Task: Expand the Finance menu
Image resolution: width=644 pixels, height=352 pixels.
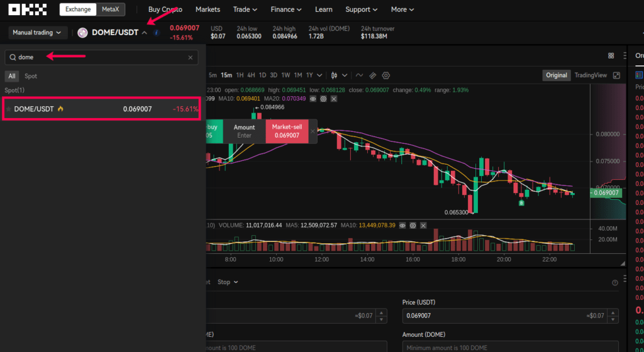Action: [286, 9]
